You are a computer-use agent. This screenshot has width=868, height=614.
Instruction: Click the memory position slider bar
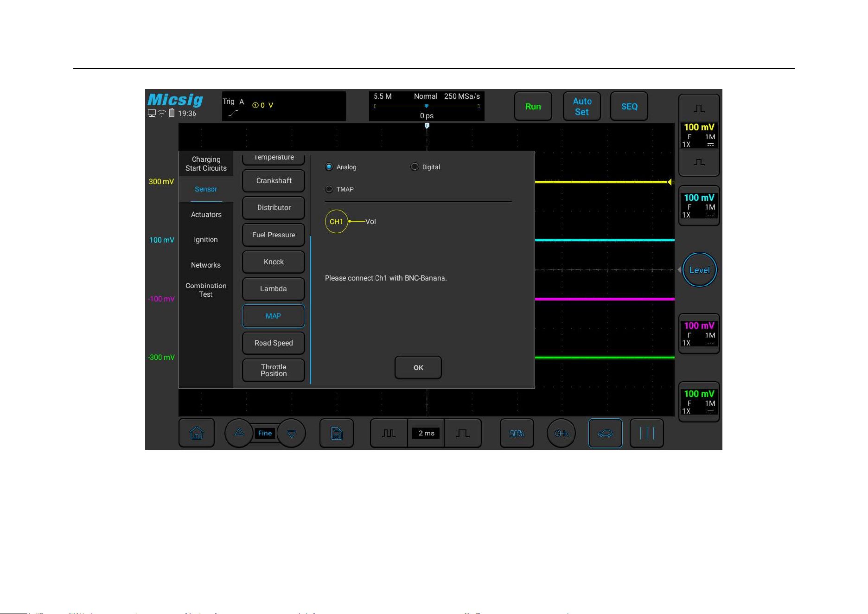[x=427, y=106]
